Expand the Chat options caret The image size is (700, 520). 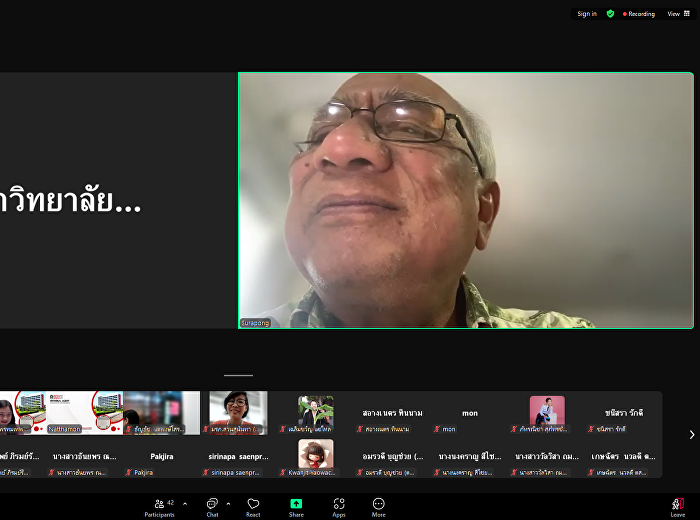coord(228,503)
